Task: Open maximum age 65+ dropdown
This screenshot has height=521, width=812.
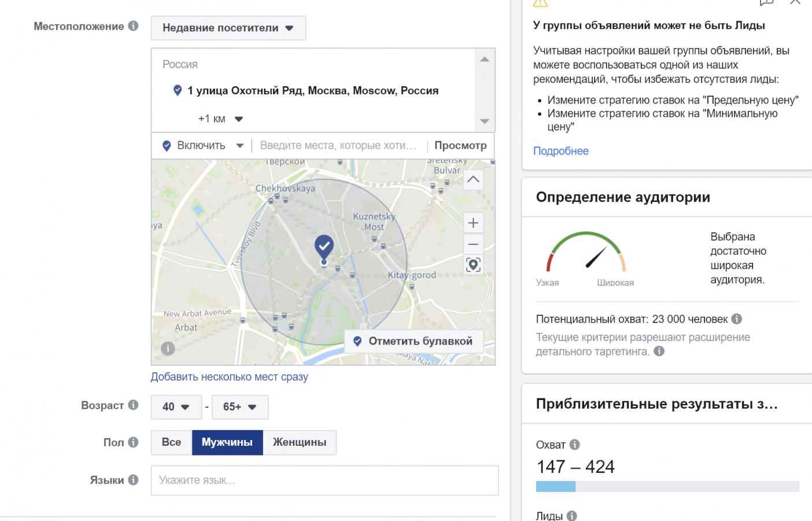Action: 240,407
